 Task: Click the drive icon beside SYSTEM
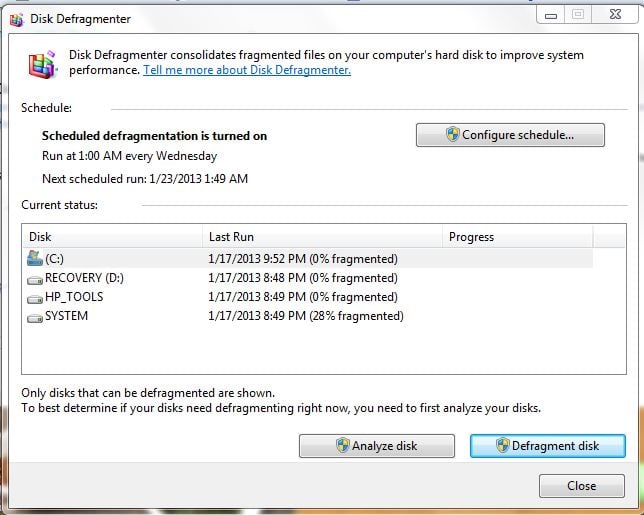point(35,318)
